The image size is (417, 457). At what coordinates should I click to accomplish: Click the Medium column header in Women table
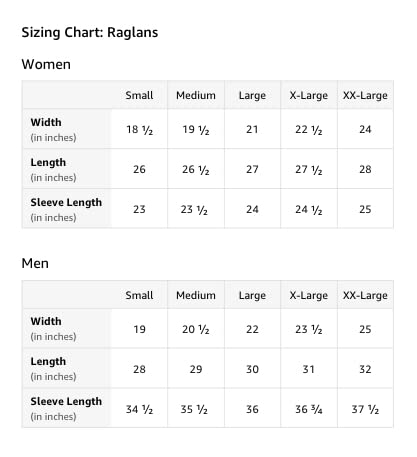(x=196, y=95)
